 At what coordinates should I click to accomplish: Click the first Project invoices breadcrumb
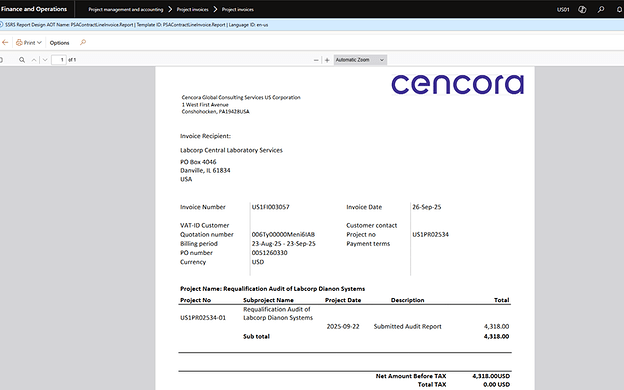pos(193,10)
